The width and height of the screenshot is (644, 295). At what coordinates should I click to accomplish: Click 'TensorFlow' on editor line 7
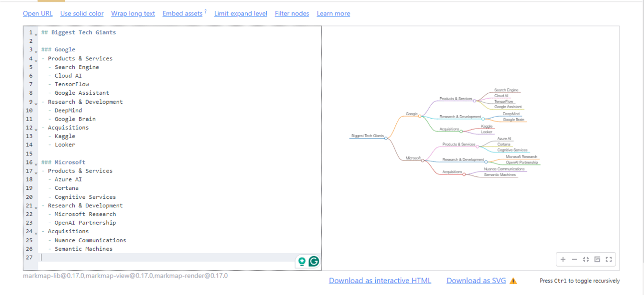click(72, 84)
